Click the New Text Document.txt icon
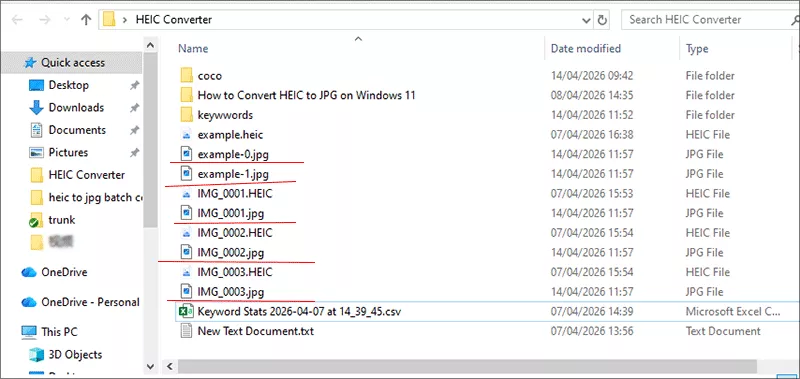This screenshot has height=379, width=800. pos(187,332)
